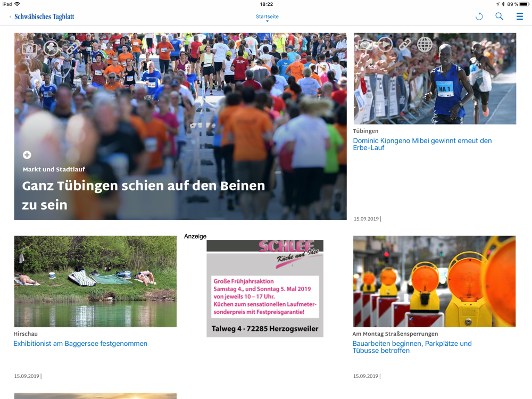Tap date 15.09.2019 under Baggersee article
532x399 pixels.
pos(27,376)
